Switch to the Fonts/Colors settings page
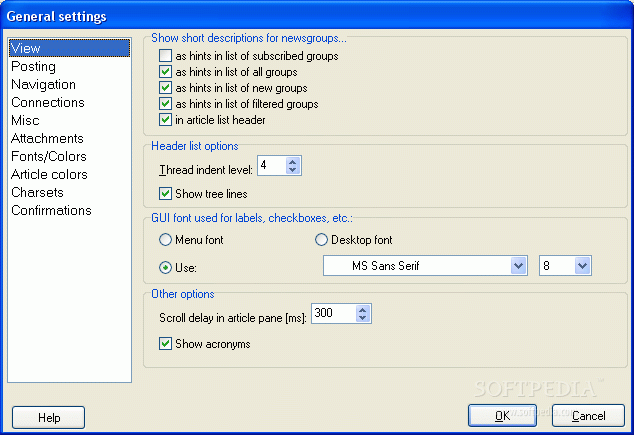634x435 pixels. 49,156
